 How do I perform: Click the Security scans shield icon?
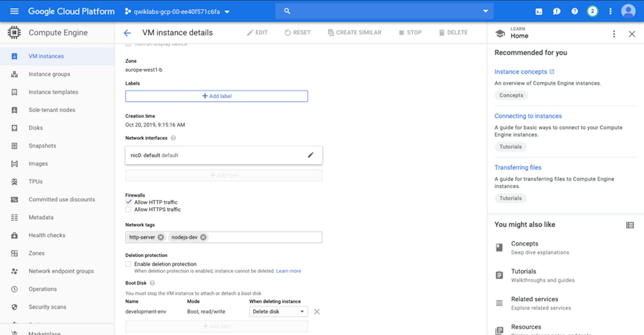(x=14, y=307)
